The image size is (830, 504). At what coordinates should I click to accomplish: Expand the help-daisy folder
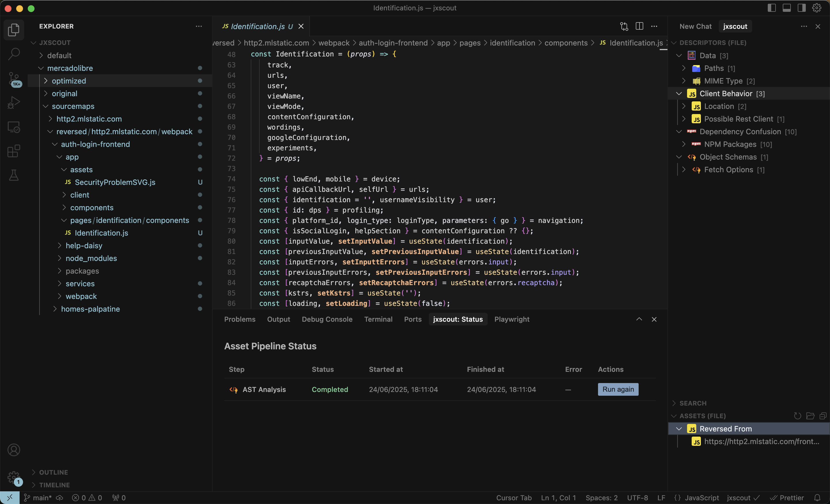120,245
